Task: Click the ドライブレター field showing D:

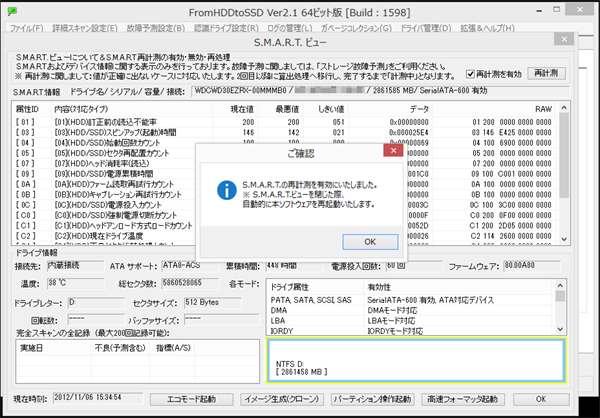Action: (96, 303)
